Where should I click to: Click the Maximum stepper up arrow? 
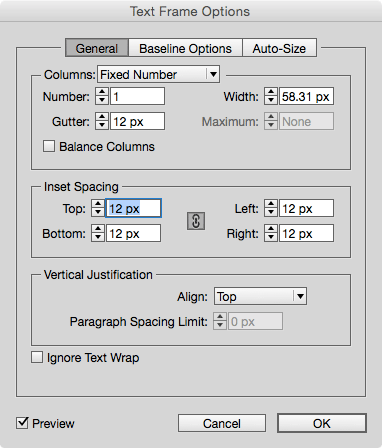click(271, 117)
